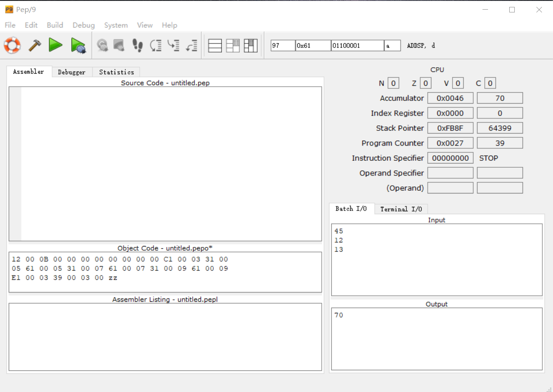Click input line 45

point(339,231)
